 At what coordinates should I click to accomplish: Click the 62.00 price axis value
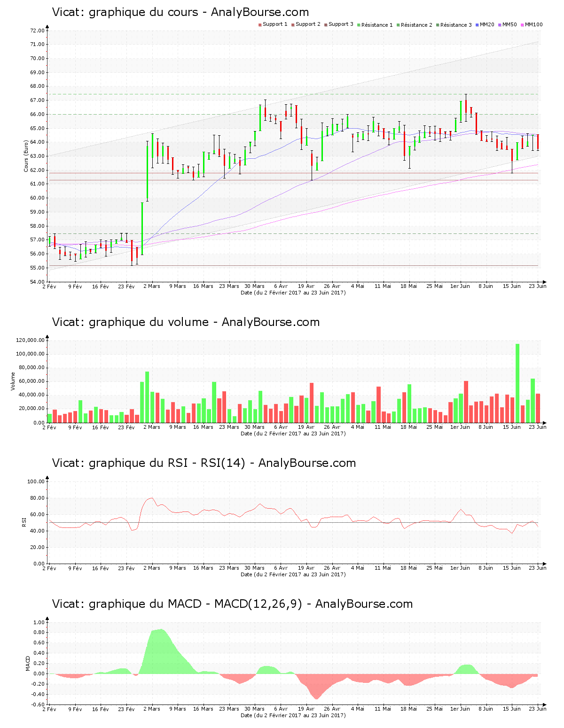coord(37,170)
